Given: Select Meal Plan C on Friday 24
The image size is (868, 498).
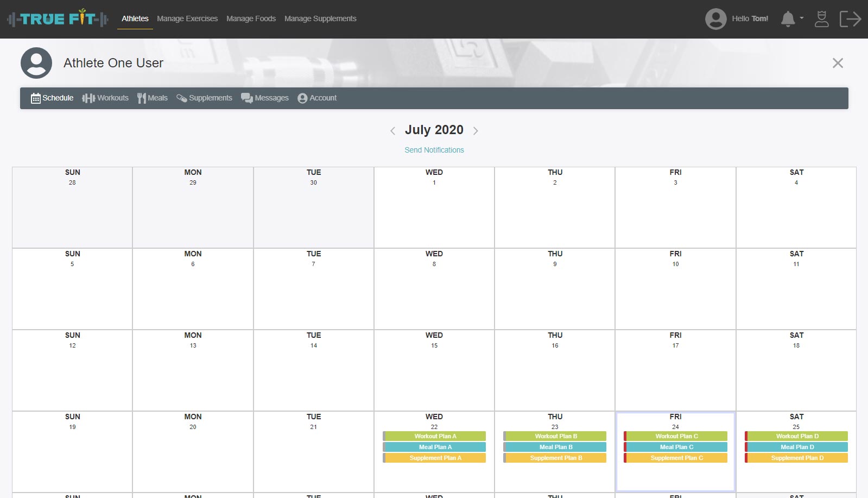Looking at the screenshot, I should pos(676,447).
